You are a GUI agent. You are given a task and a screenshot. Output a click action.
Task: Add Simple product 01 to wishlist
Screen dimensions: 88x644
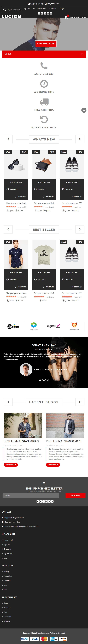click(12, 190)
